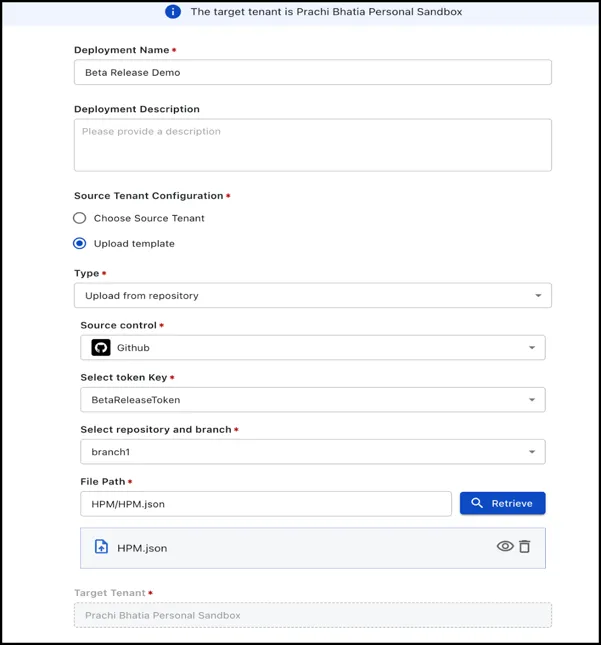Viewport: 601px width, 645px height.
Task: Open the Source control Github dropdown
Action: [313, 348]
